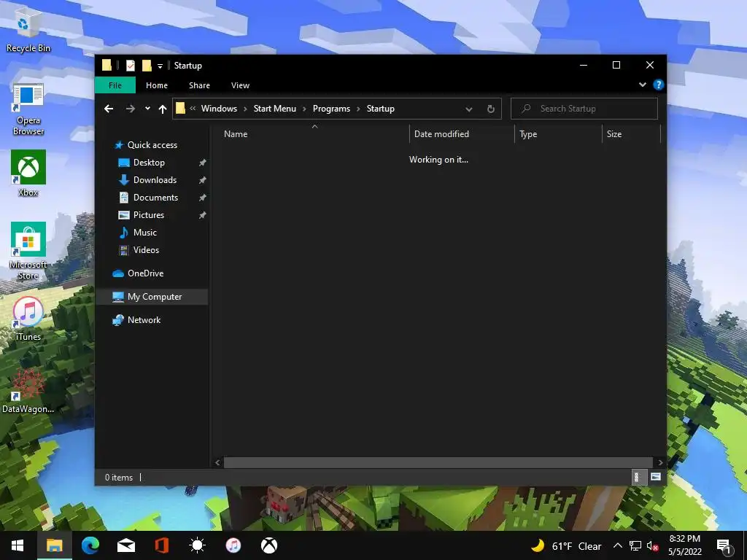Click the horizontal scrollbar in file list
Image resolution: width=747 pixels, height=560 pixels.
[438, 462]
